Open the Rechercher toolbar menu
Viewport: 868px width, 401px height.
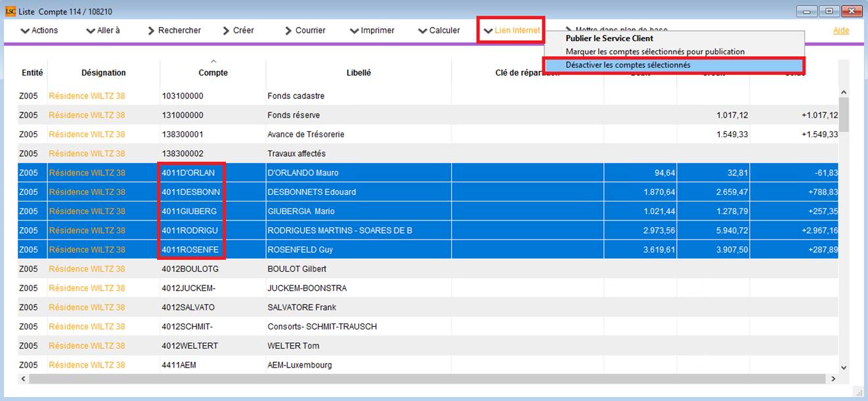(174, 30)
